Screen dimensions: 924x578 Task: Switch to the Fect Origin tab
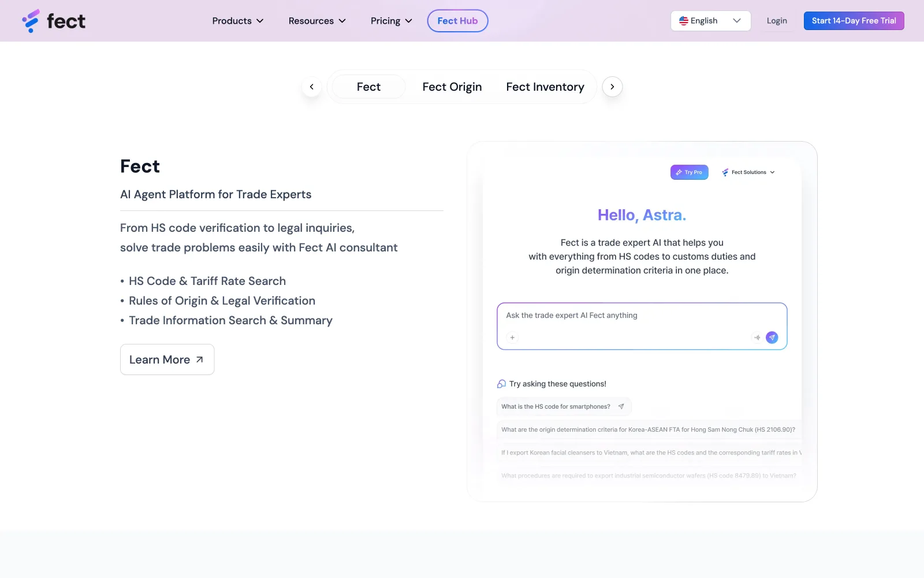(452, 87)
